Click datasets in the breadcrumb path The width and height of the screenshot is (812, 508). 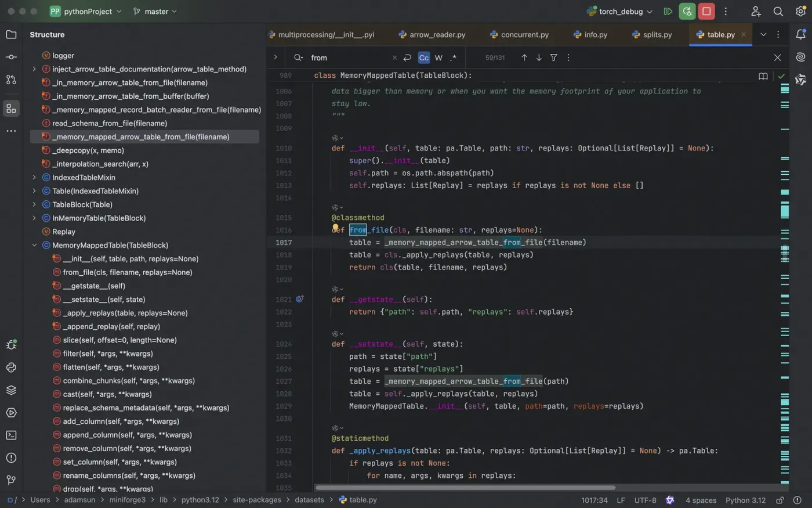[x=309, y=500]
